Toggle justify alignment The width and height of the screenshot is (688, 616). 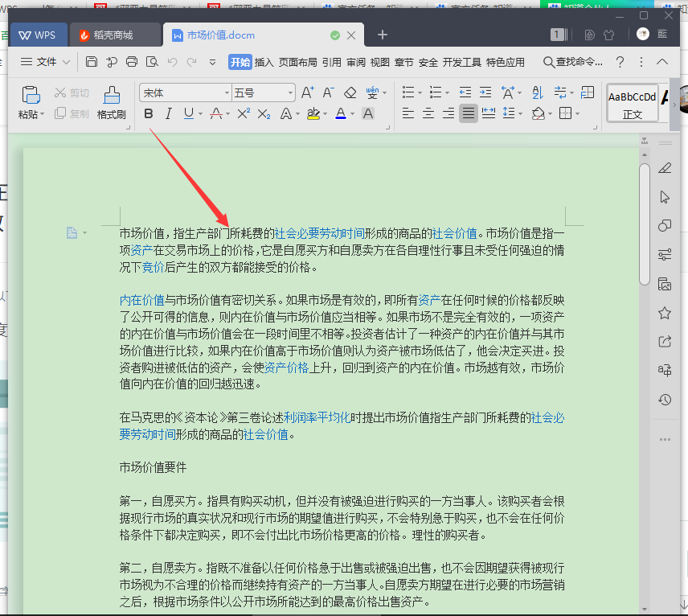coord(468,113)
